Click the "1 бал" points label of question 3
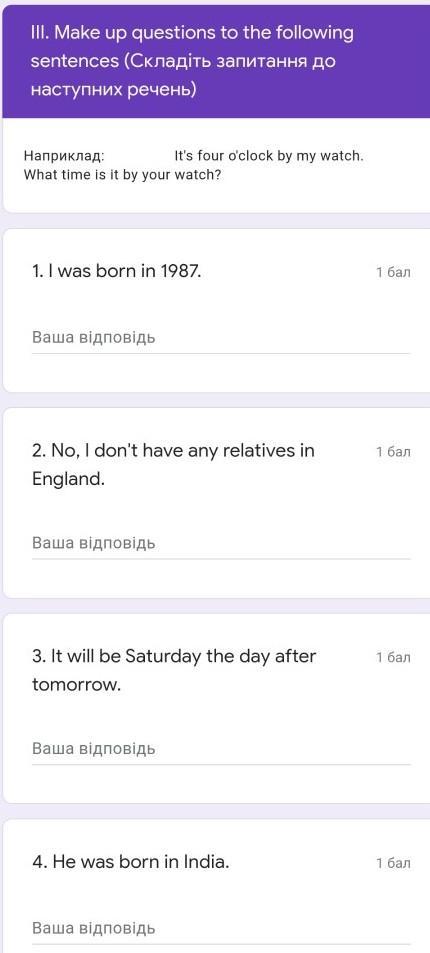430x953 pixels. 394,657
